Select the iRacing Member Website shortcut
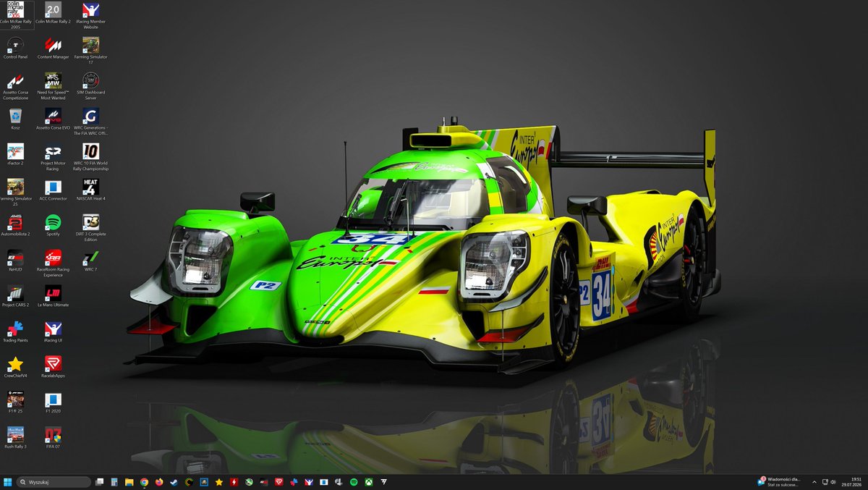868x490 pixels. pos(91,15)
